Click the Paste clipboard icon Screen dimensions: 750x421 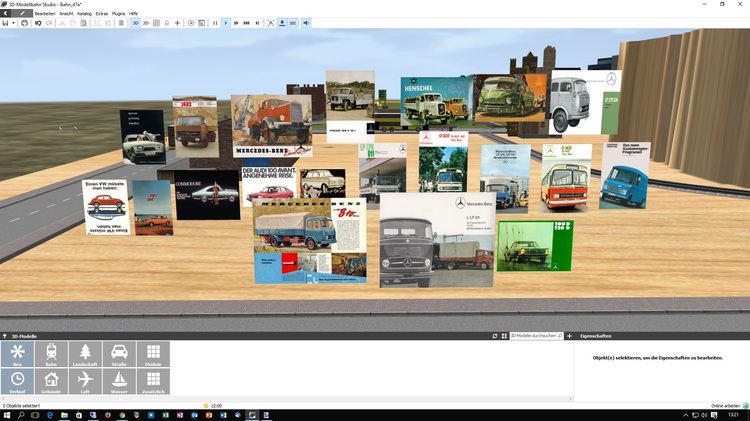pos(83,23)
